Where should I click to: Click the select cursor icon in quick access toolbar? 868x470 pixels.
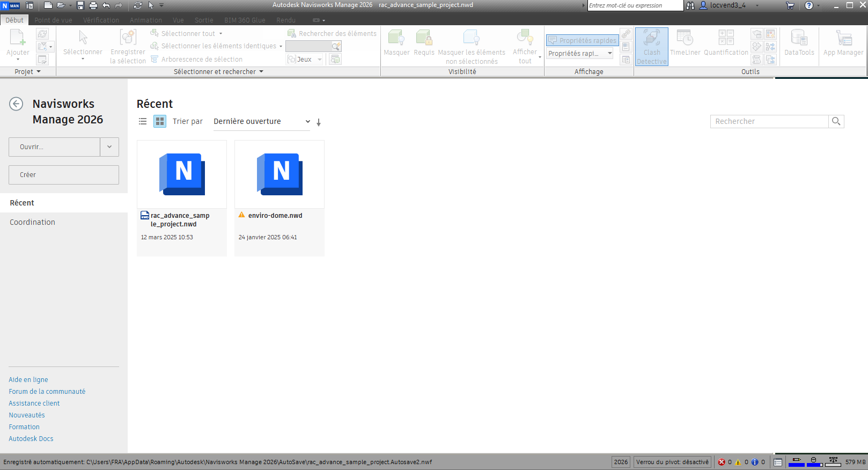[x=151, y=5]
